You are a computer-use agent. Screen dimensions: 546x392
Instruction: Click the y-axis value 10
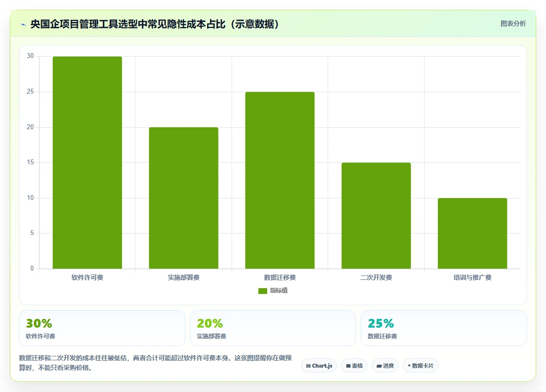(30, 198)
